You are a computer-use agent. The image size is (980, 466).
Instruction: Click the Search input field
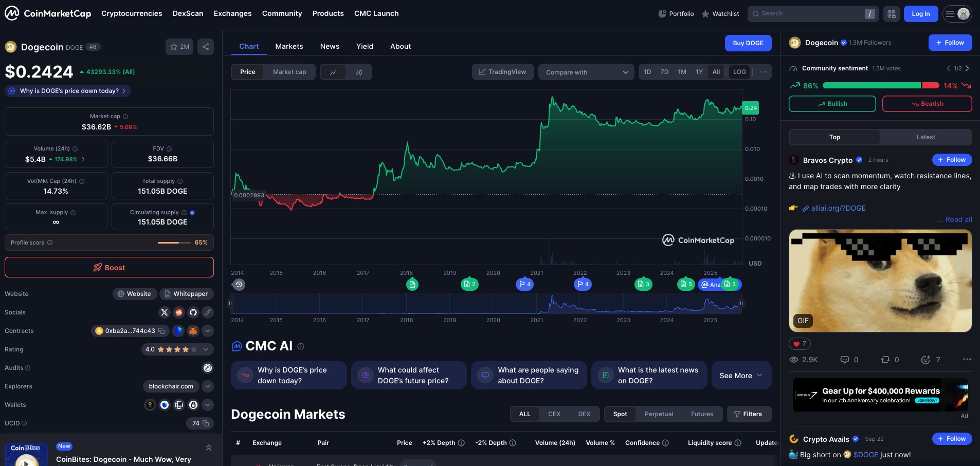[807, 14]
